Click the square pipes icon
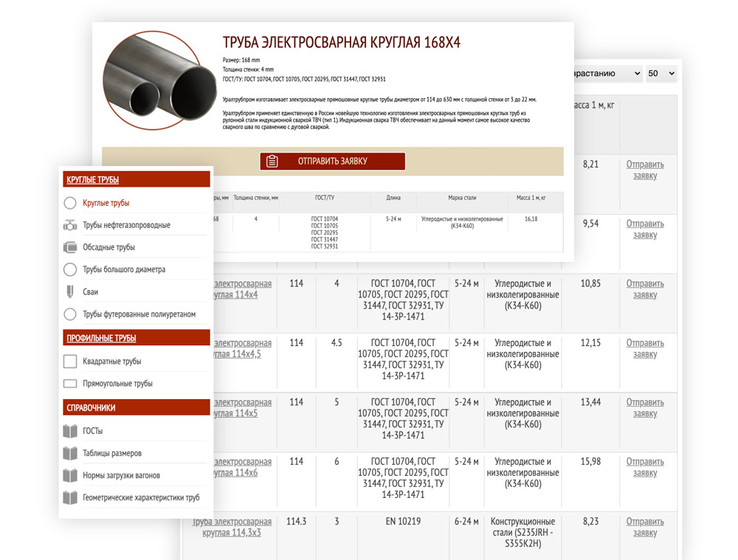Screen dimensions: 738x560 70,362
